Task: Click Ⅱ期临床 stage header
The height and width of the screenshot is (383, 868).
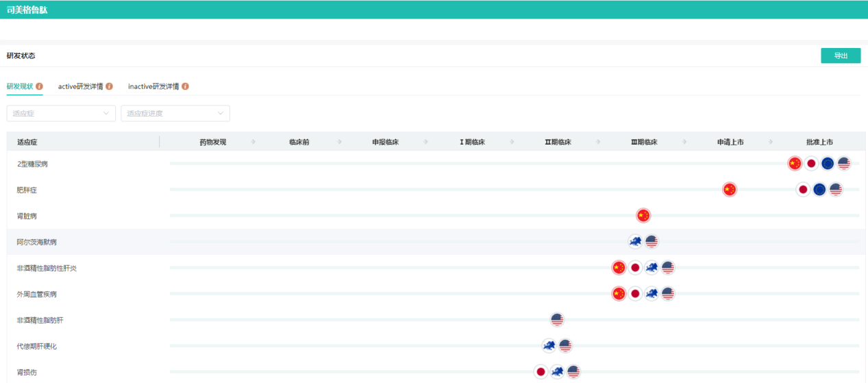Action: point(558,142)
